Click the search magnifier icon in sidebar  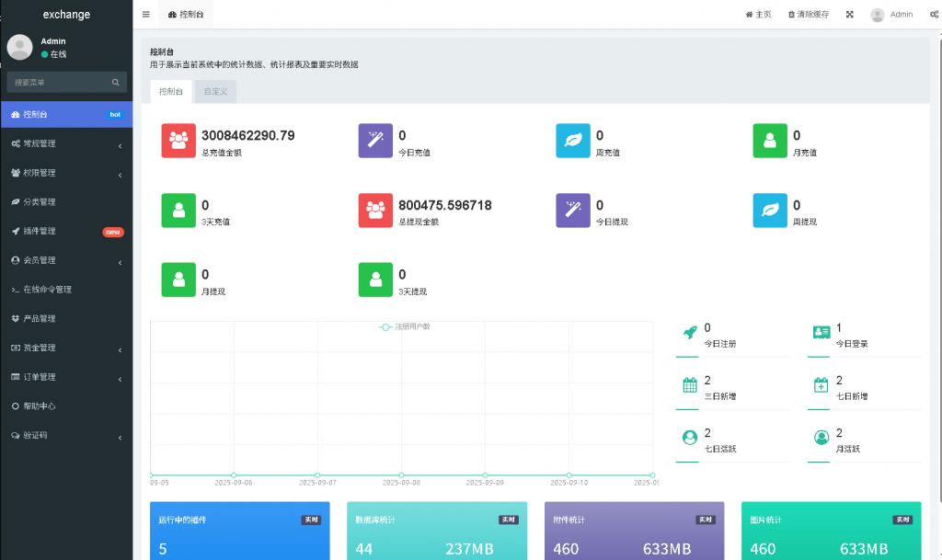pos(115,82)
